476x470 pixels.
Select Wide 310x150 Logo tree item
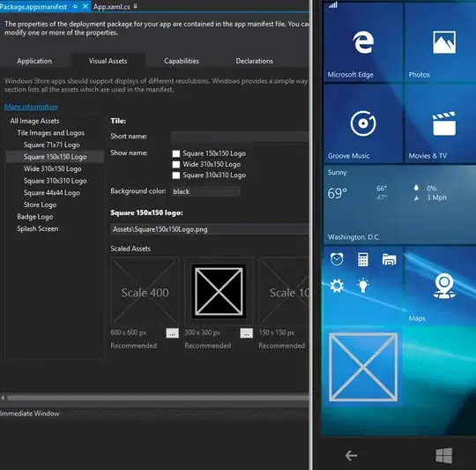tap(53, 168)
